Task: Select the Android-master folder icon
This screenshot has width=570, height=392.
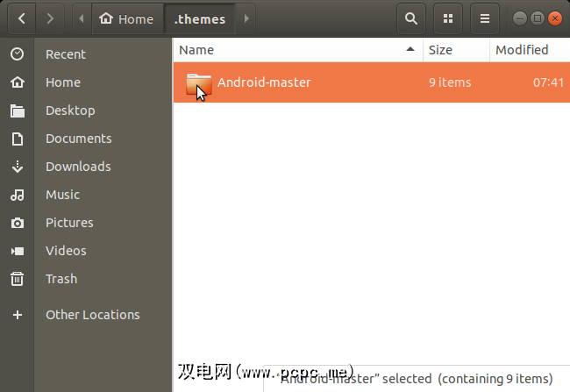Action: (199, 84)
